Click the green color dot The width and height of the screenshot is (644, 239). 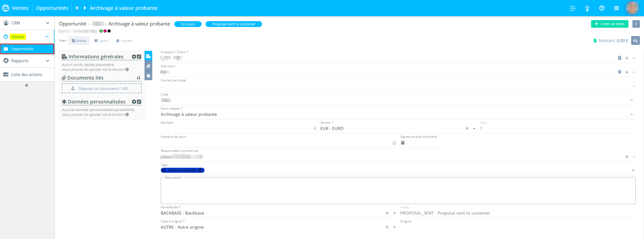(x=101, y=31)
